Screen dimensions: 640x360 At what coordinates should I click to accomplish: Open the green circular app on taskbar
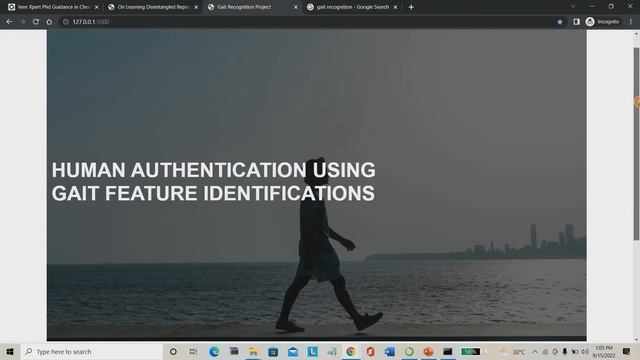[x=409, y=351]
